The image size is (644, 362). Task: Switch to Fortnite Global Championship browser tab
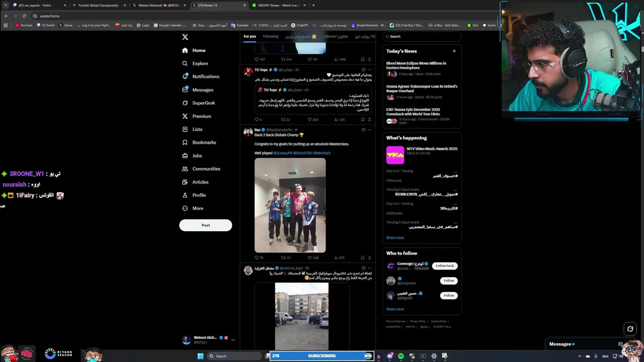pyautogui.click(x=99, y=5)
